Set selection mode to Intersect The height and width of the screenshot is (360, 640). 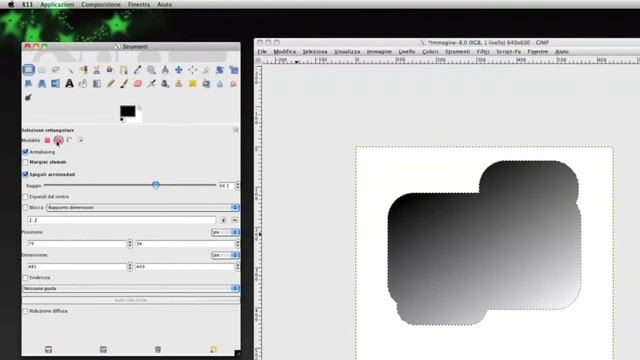click(x=80, y=140)
